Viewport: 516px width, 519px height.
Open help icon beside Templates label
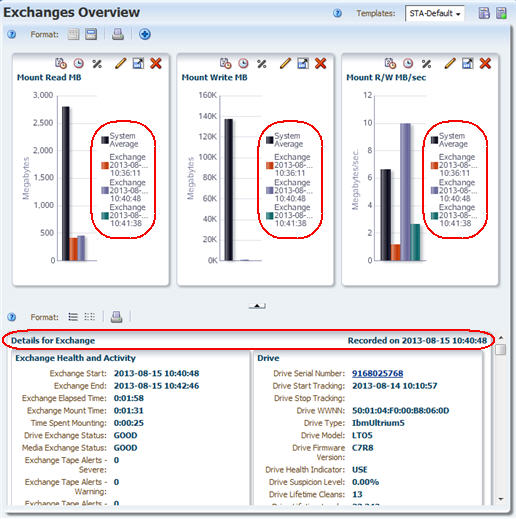click(x=337, y=13)
